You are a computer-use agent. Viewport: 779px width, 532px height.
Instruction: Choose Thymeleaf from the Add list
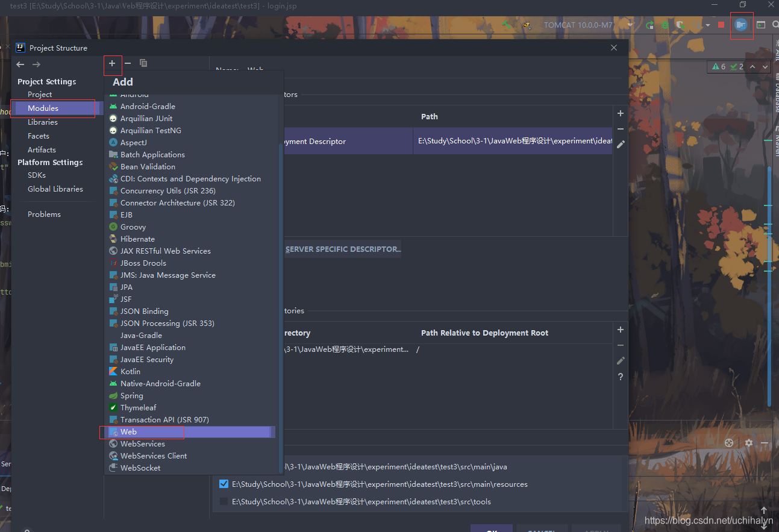[190, 407]
